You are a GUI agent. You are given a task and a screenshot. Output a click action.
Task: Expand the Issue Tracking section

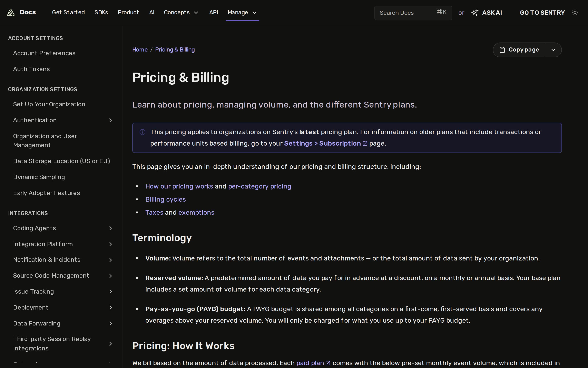click(110, 292)
